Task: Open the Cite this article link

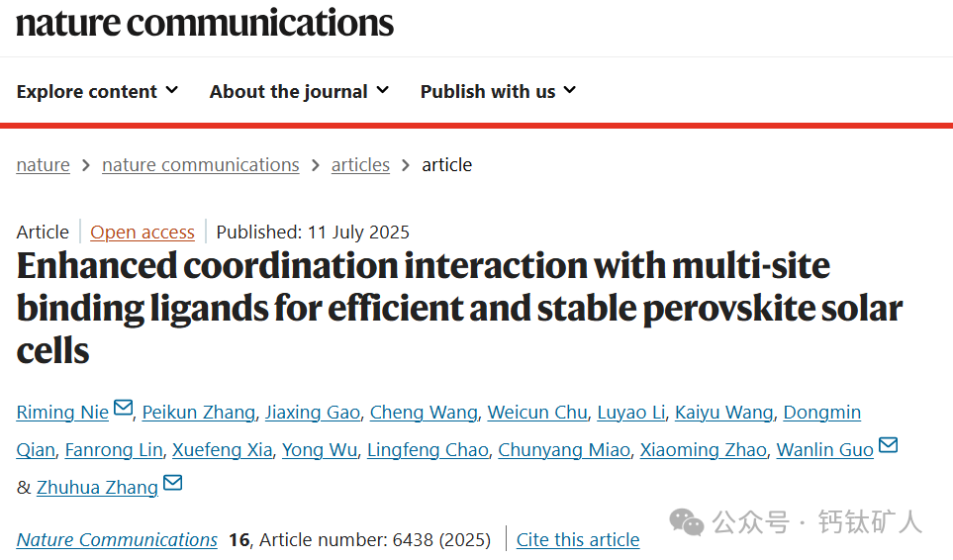Action: click(578, 539)
